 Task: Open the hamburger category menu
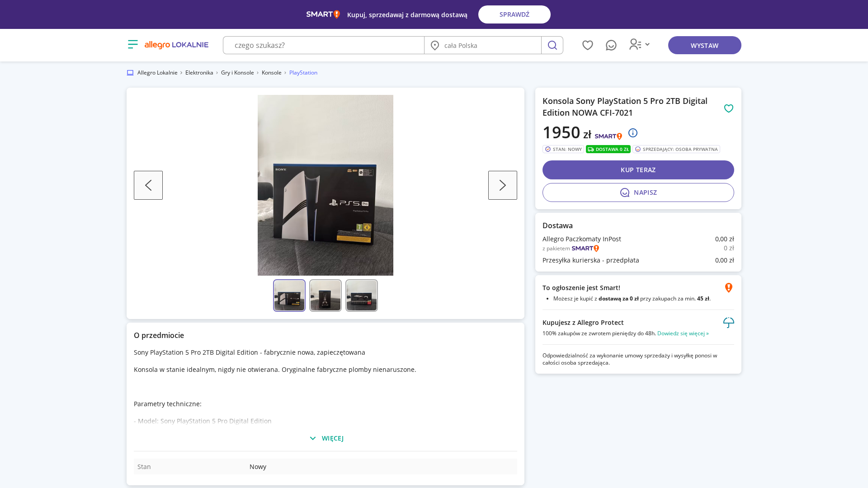tap(132, 44)
